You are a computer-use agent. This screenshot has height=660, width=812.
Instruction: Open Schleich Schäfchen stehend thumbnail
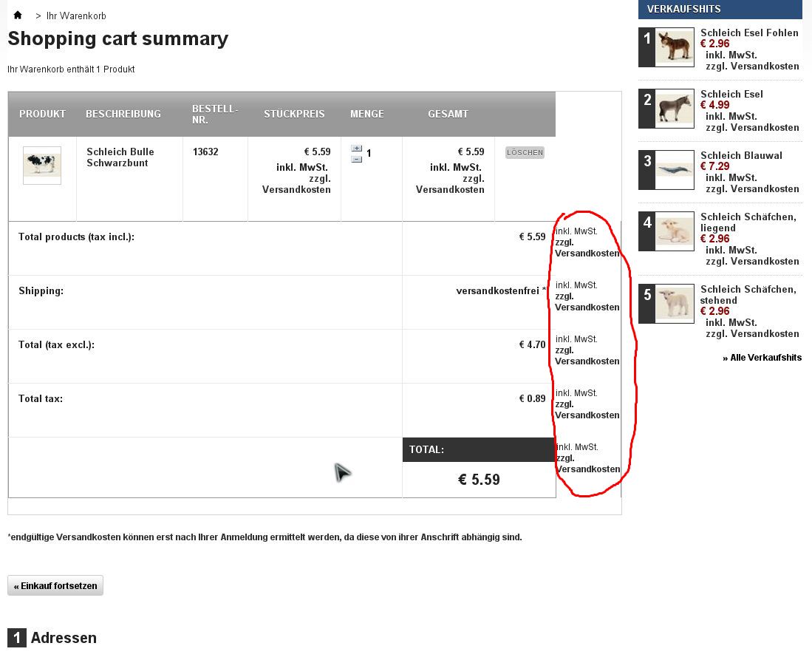[674, 304]
